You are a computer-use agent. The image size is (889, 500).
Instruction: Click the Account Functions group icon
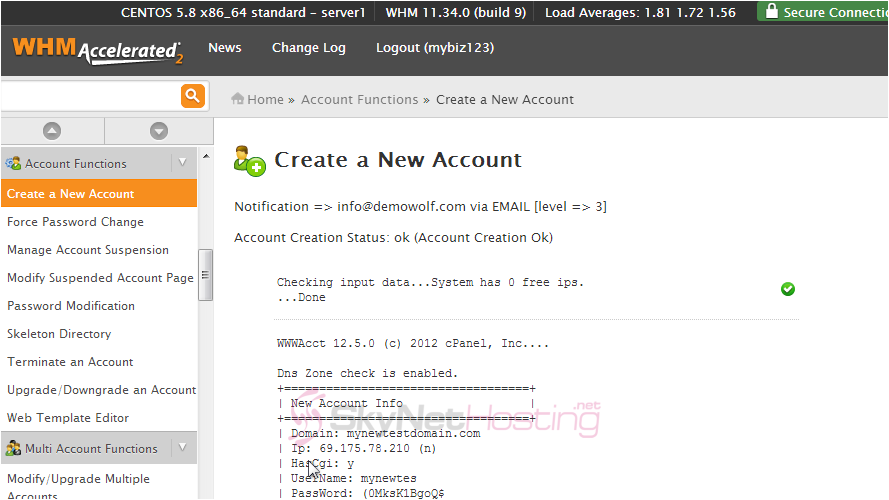pyautogui.click(x=13, y=163)
